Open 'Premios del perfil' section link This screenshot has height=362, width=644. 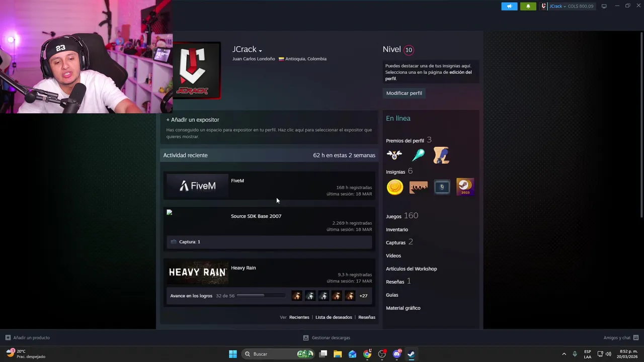[x=405, y=141]
